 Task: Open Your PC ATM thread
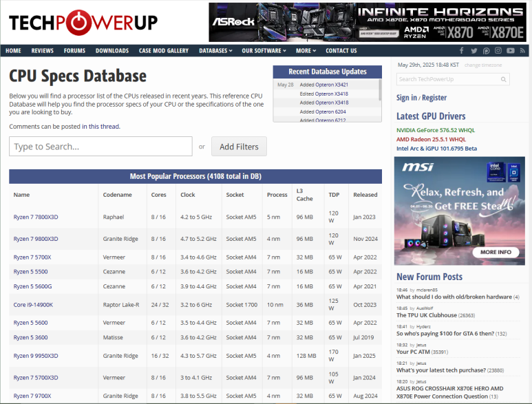(413, 352)
